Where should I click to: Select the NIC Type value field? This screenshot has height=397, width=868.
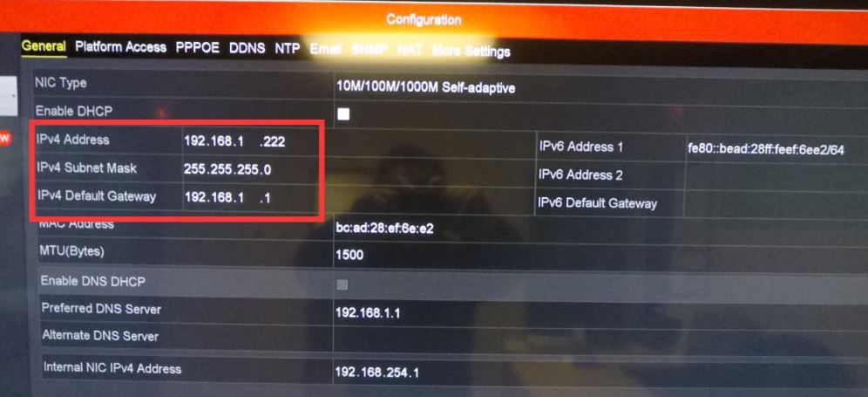coord(600,87)
